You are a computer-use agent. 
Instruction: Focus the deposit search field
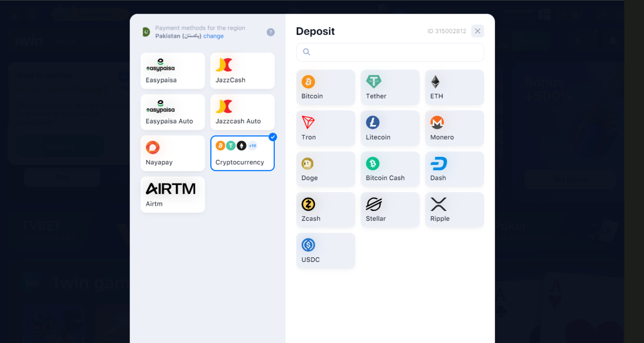coord(390,52)
